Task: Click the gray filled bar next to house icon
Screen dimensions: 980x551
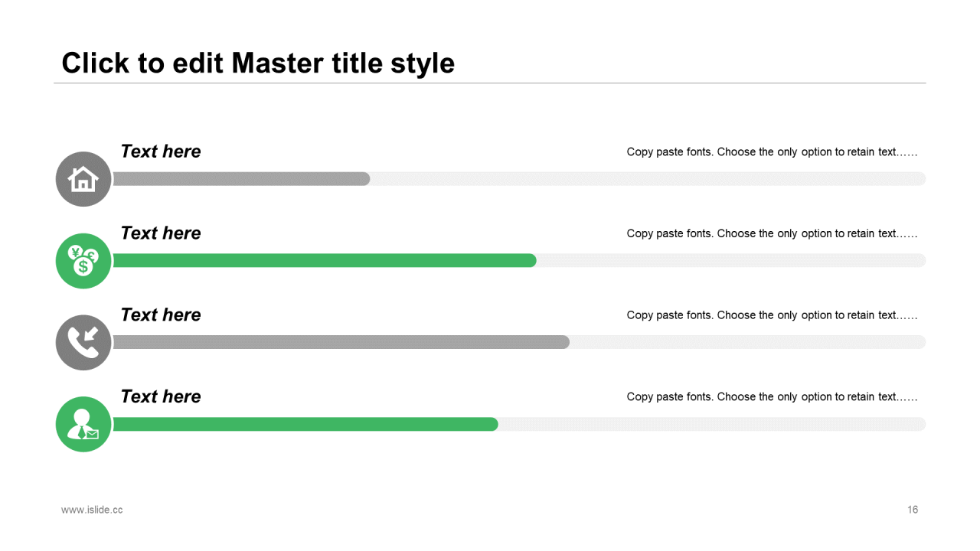Action: 241,179
